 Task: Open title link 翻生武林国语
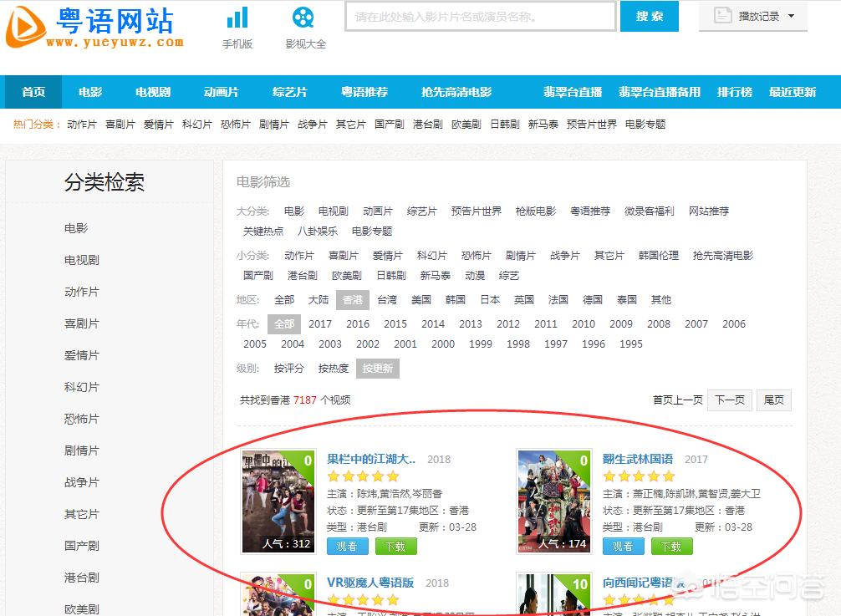(x=638, y=459)
